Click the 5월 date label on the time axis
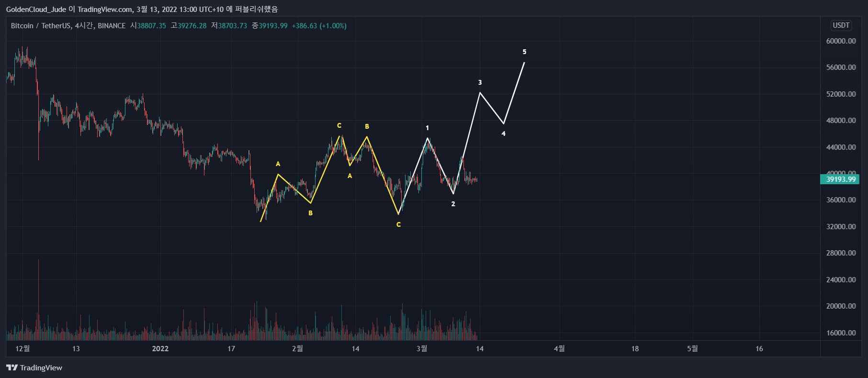This screenshot has height=378, width=868. (692, 349)
